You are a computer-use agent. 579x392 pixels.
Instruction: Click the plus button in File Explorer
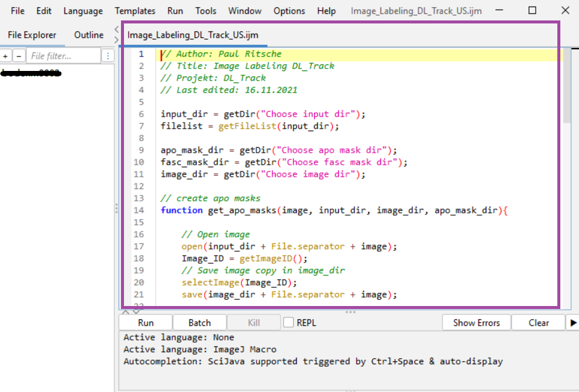coord(5,56)
